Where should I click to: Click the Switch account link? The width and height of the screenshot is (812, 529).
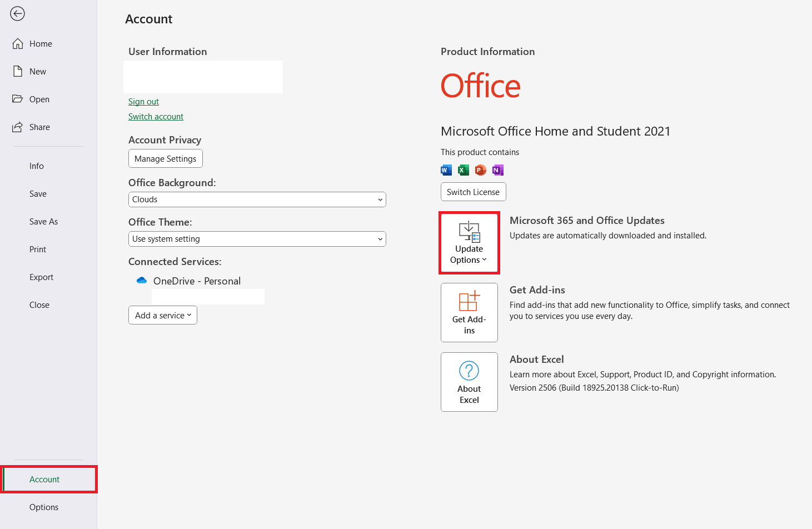coord(156,116)
